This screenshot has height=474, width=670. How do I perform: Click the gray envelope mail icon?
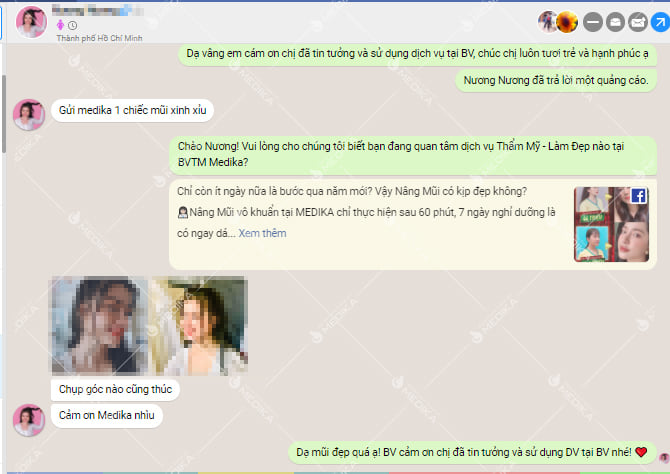(637, 21)
